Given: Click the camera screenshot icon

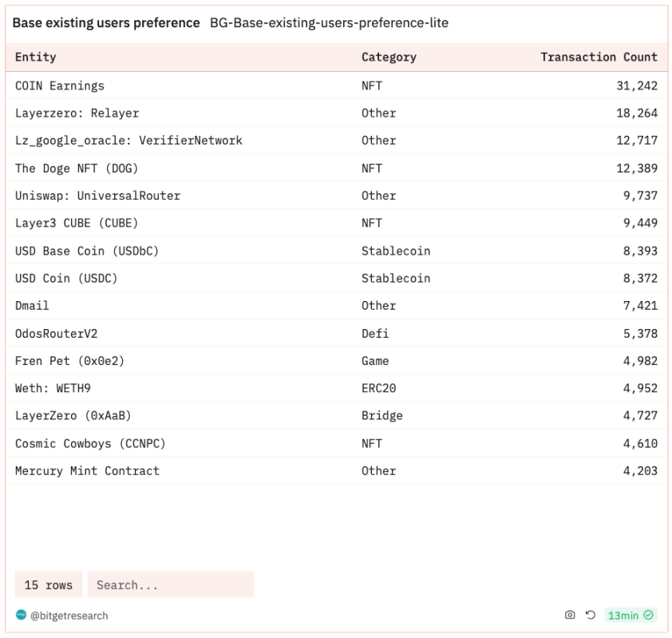Looking at the screenshot, I should [x=570, y=615].
